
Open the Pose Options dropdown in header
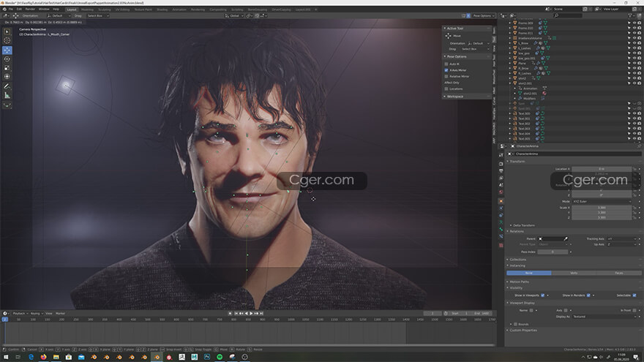pyautogui.click(x=484, y=15)
